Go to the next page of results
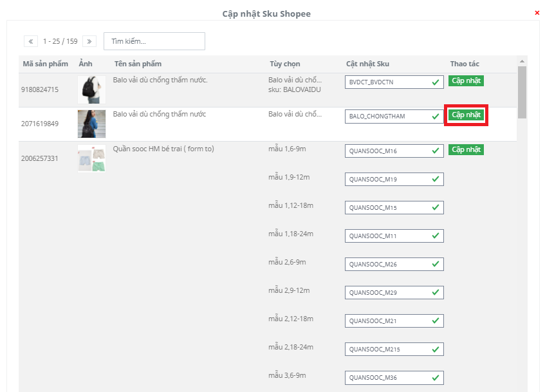The height and width of the screenshot is (392, 545). coord(89,41)
